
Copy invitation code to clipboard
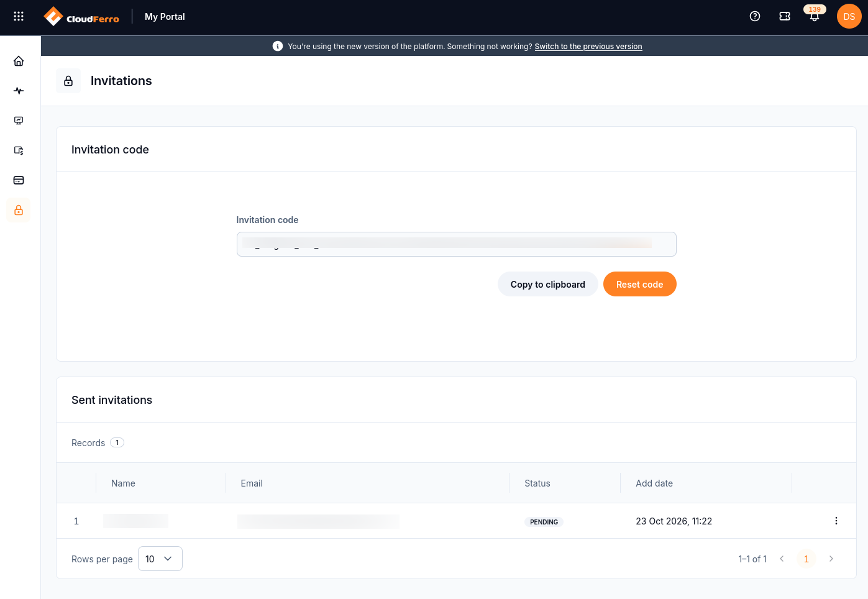click(548, 284)
